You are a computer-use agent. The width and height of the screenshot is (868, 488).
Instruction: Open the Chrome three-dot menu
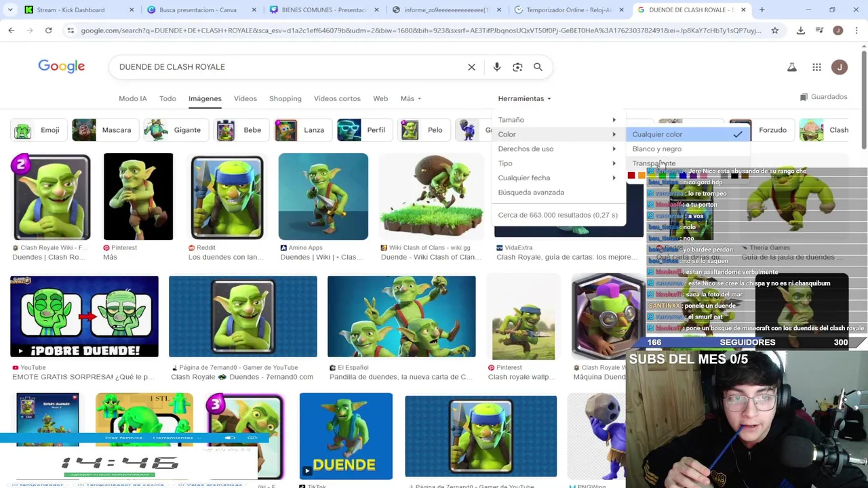pos(856,30)
